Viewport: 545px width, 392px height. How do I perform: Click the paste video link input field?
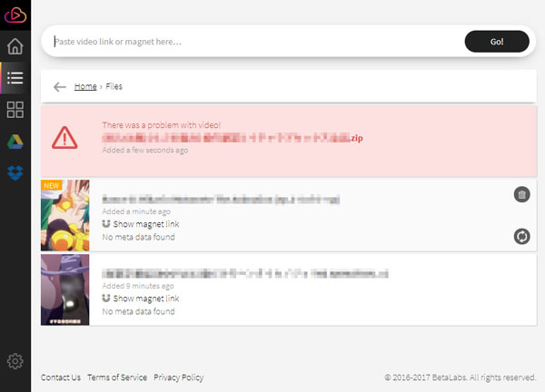point(254,42)
